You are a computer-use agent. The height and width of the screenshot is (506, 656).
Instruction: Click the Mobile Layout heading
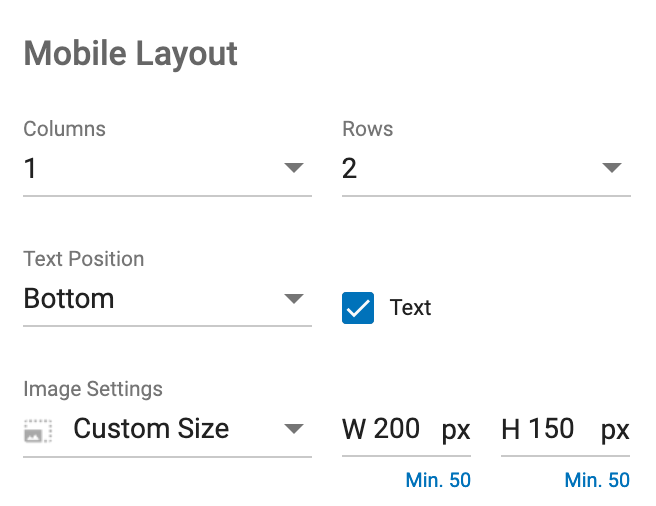[x=131, y=54]
